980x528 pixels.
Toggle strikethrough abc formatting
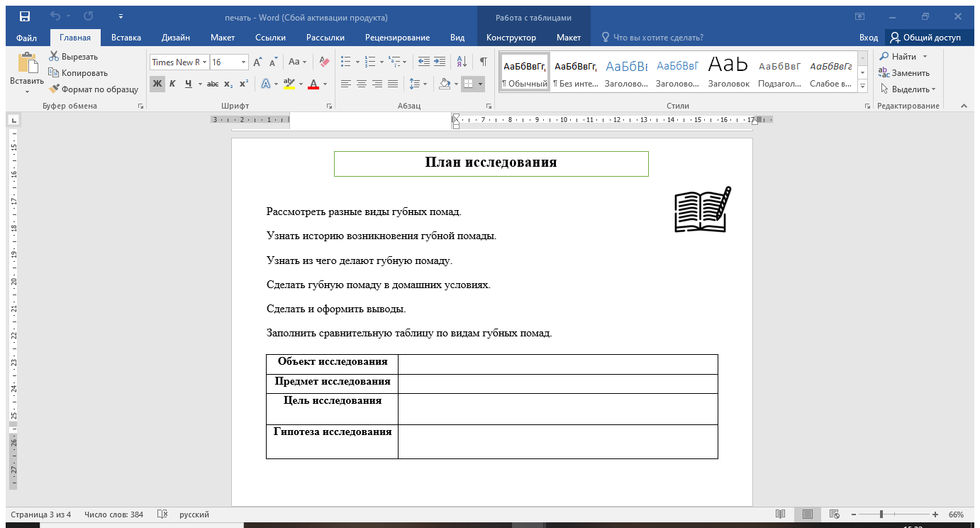click(213, 84)
